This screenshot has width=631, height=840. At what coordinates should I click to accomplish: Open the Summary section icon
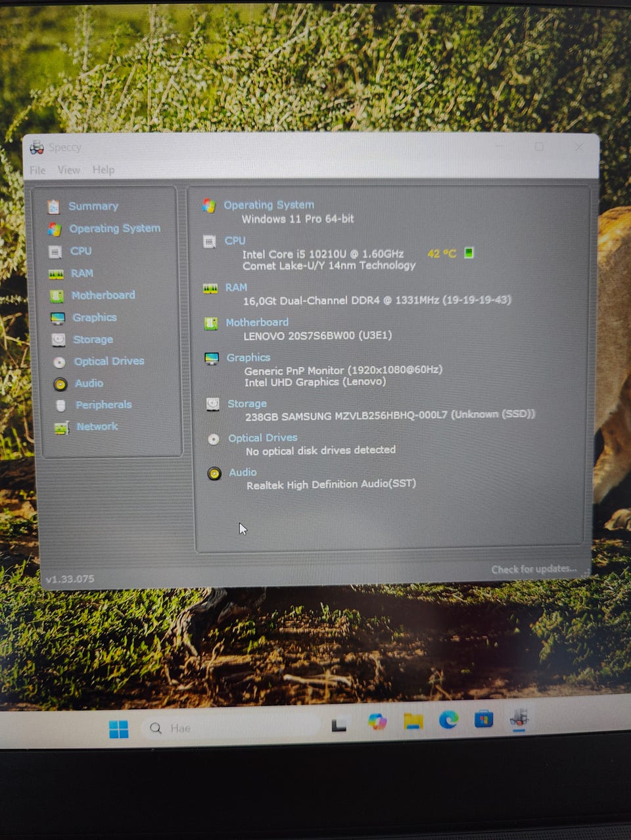(x=53, y=207)
